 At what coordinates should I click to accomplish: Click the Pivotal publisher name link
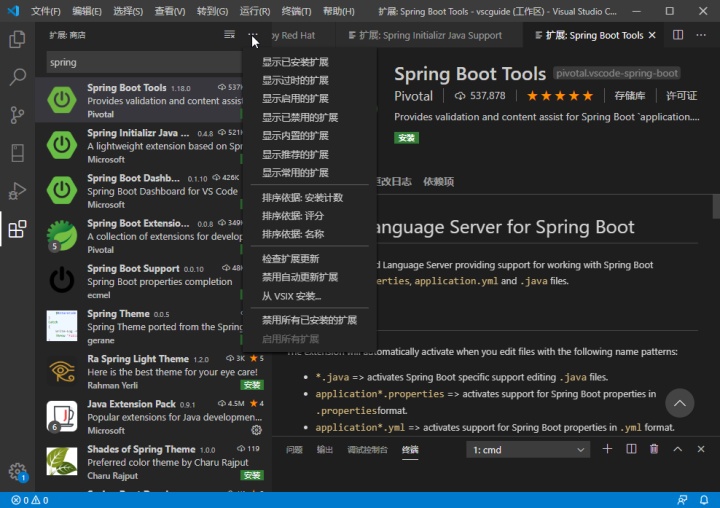(x=413, y=96)
